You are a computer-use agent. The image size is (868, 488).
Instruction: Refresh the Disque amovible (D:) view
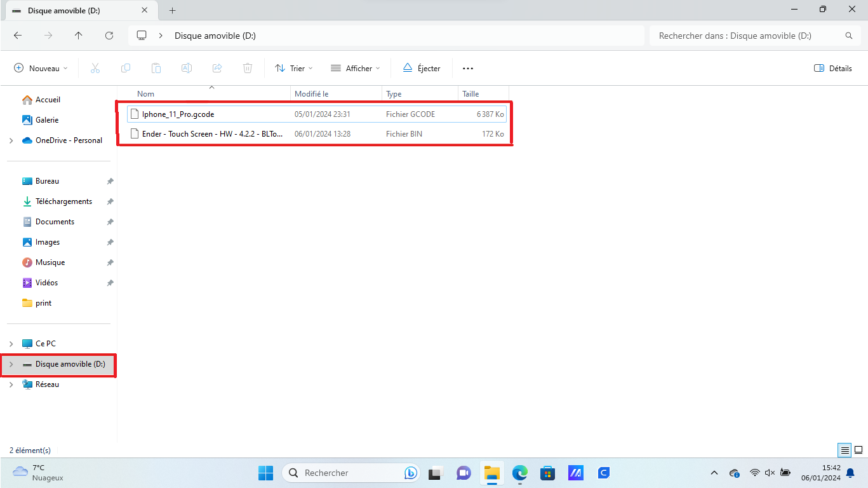click(x=109, y=36)
